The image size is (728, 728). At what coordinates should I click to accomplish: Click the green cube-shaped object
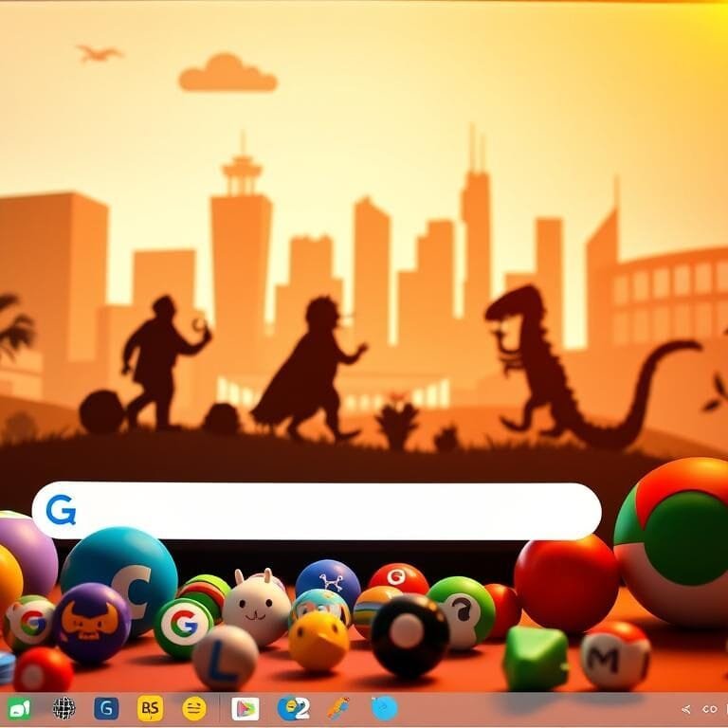536,659
